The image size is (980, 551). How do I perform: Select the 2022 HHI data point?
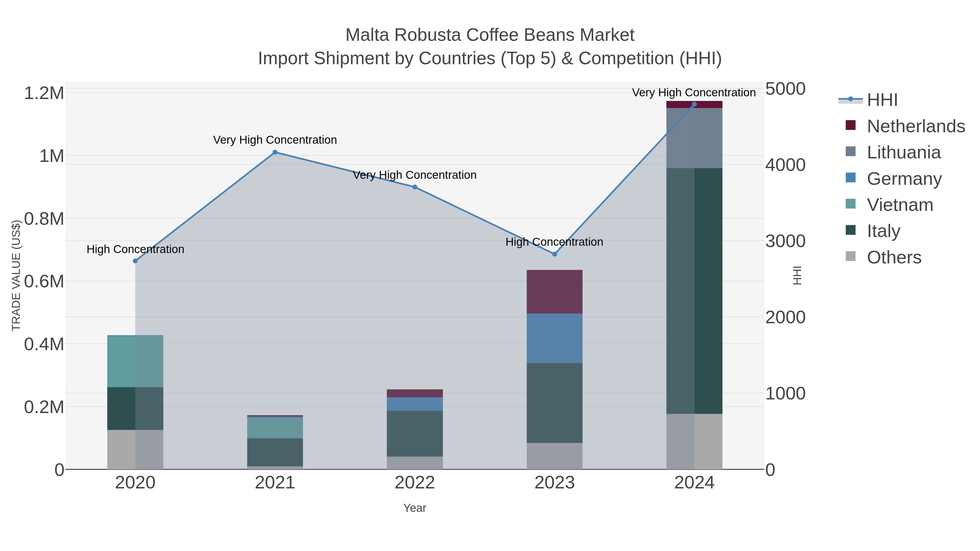pos(415,187)
